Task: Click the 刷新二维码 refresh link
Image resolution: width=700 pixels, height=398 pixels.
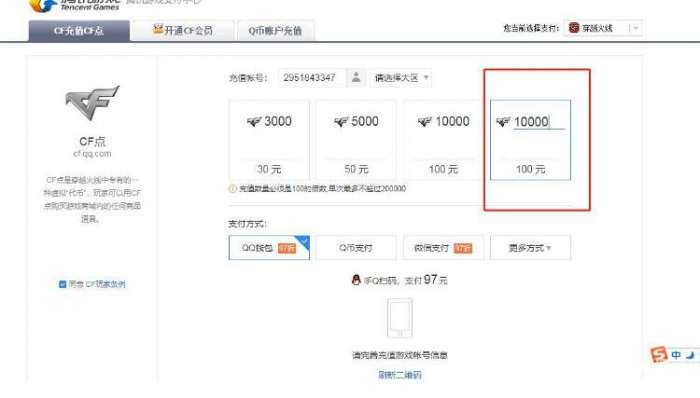Action: point(400,375)
